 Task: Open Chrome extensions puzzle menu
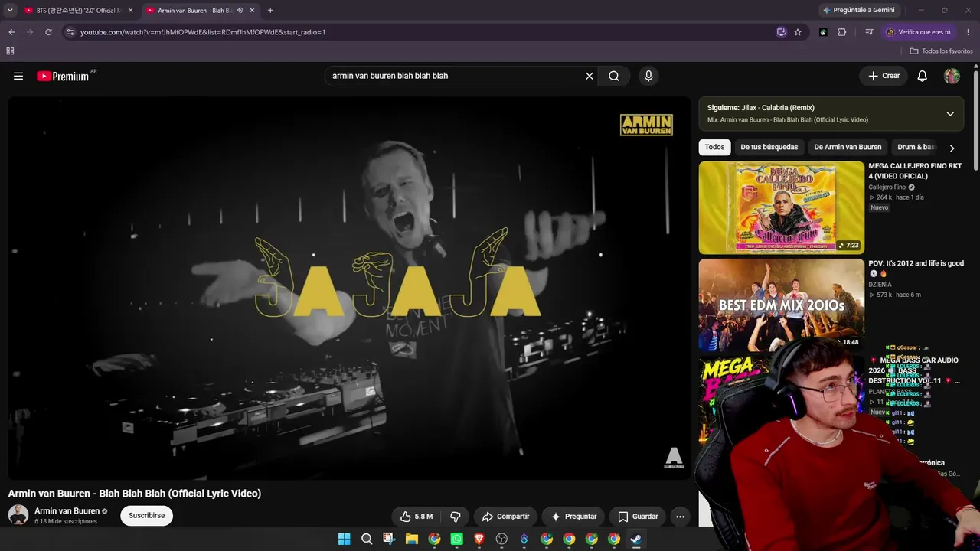[842, 32]
